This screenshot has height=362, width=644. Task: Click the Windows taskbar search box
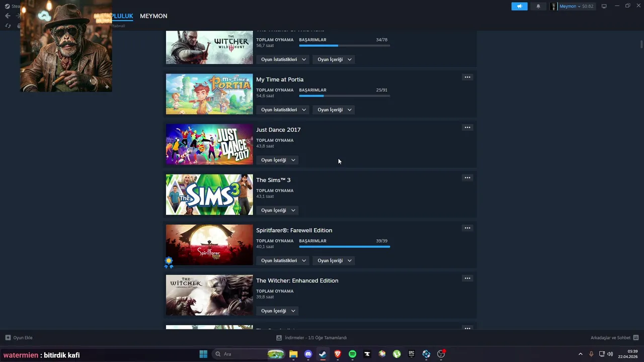coord(248,354)
